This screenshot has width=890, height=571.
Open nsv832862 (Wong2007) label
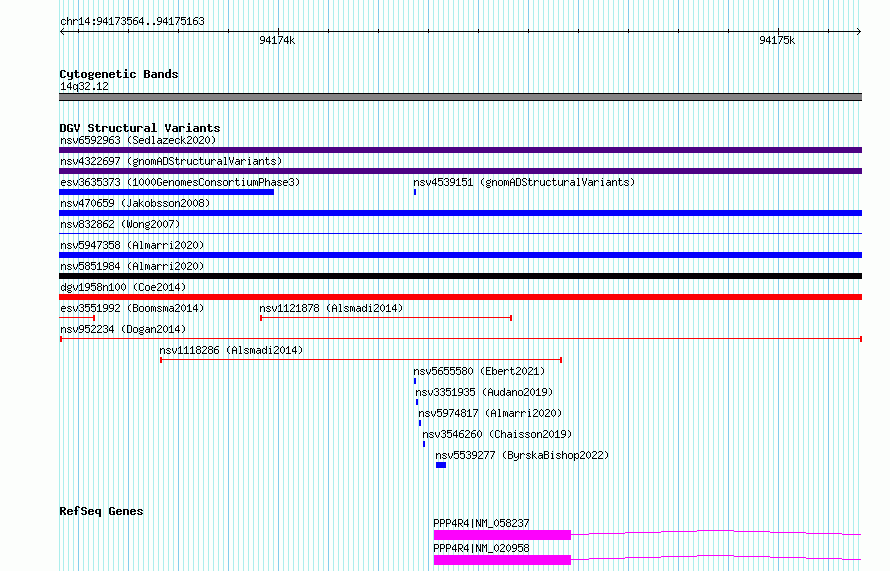pos(120,224)
